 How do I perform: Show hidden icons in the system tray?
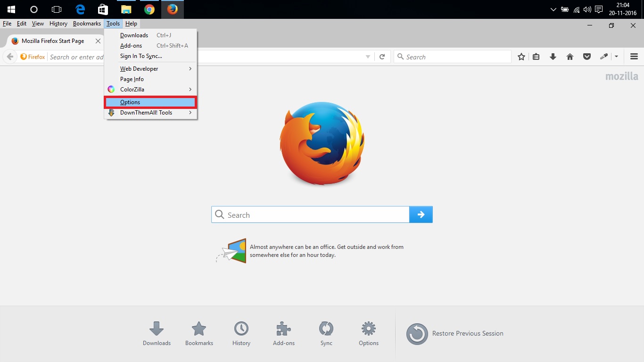click(553, 9)
